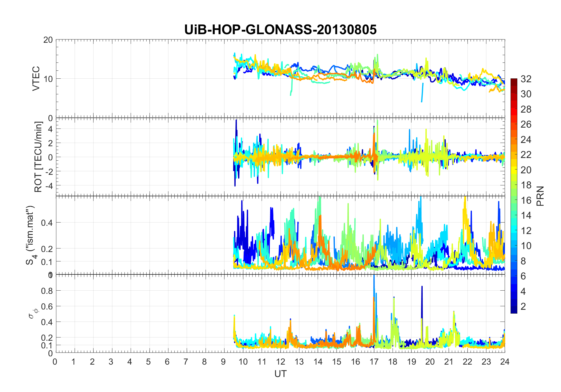Click x-axis tick label 12
Viewport: 561px width, 392px height.
pyautogui.click(x=280, y=362)
